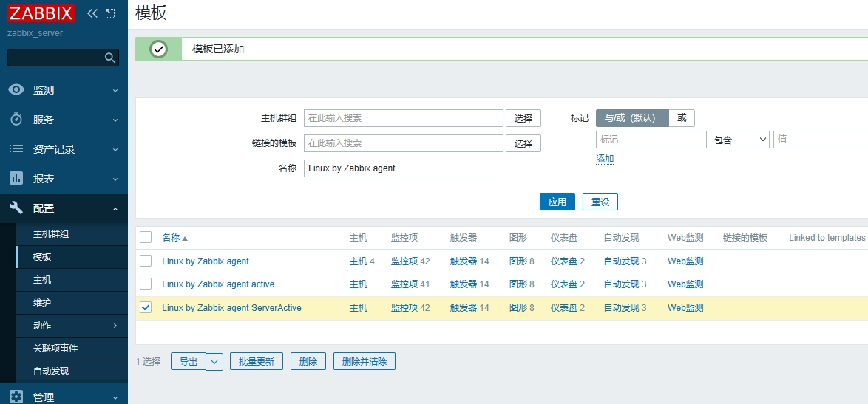Click the 名称 filter input field
The image size is (868, 404).
pyautogui.click(x=403, y=168)
